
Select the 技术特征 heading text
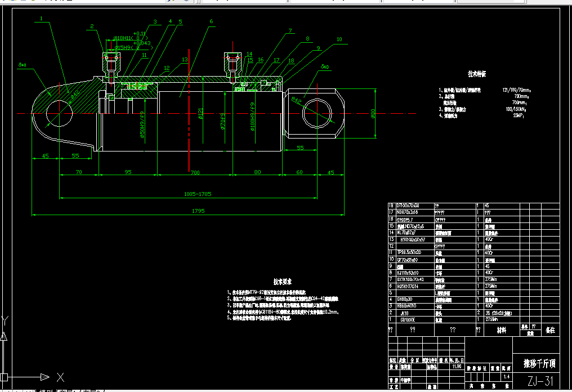tap(477, 74)
